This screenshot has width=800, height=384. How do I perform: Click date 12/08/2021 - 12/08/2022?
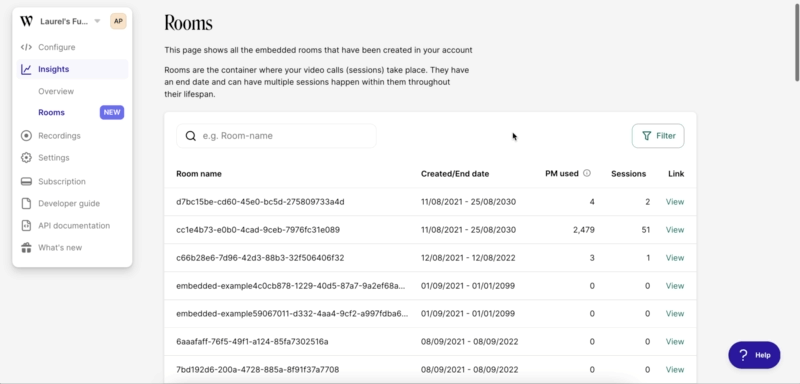coord(468,258)
